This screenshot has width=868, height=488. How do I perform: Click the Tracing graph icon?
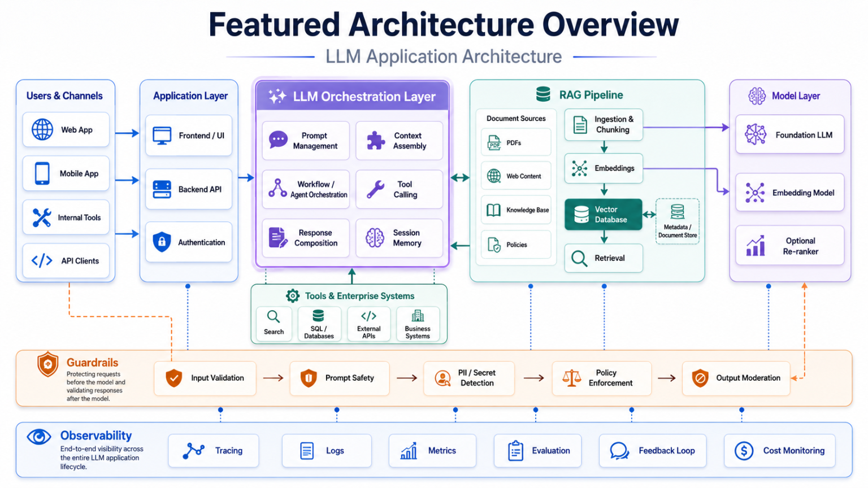point(193,451)
